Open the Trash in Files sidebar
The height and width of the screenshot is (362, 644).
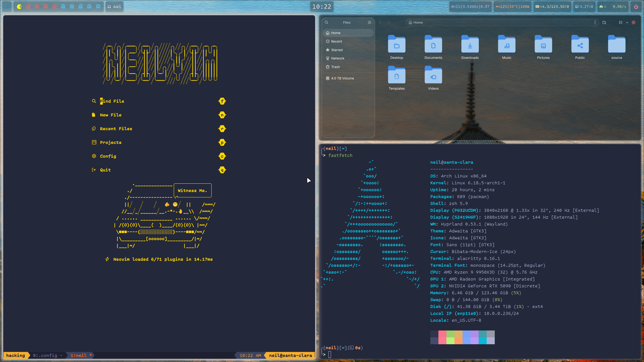coord(335,67)
